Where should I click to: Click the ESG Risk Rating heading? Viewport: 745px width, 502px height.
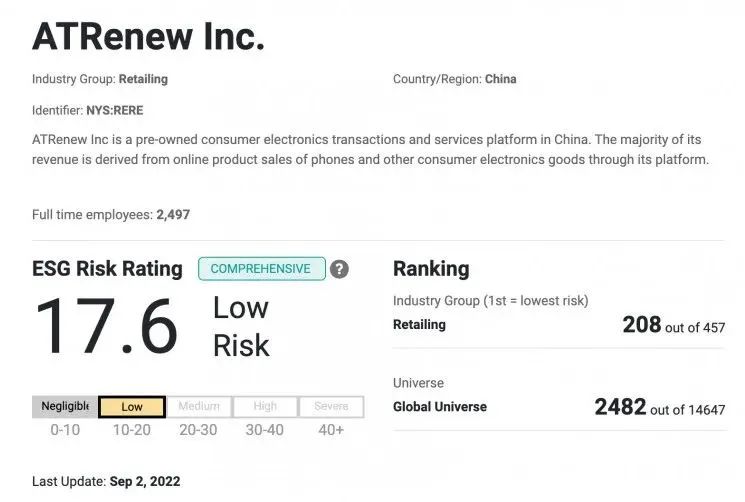click(107, 269)
